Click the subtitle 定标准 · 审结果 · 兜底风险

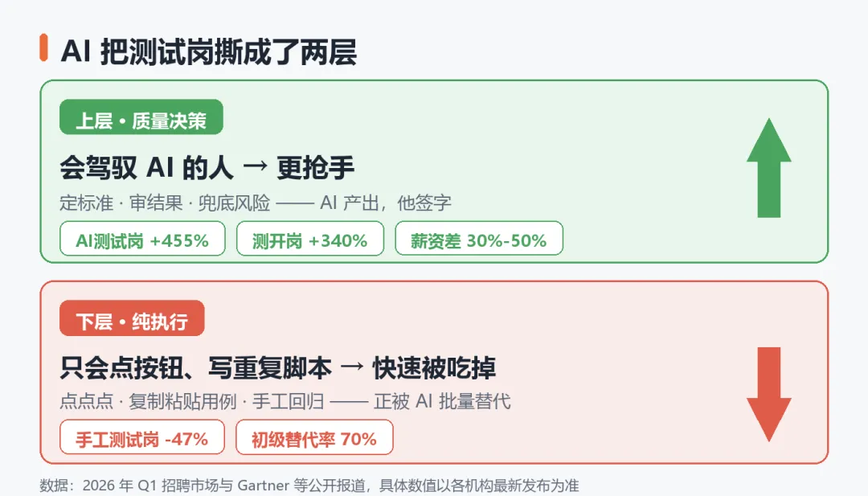click(x=165, y=203)
